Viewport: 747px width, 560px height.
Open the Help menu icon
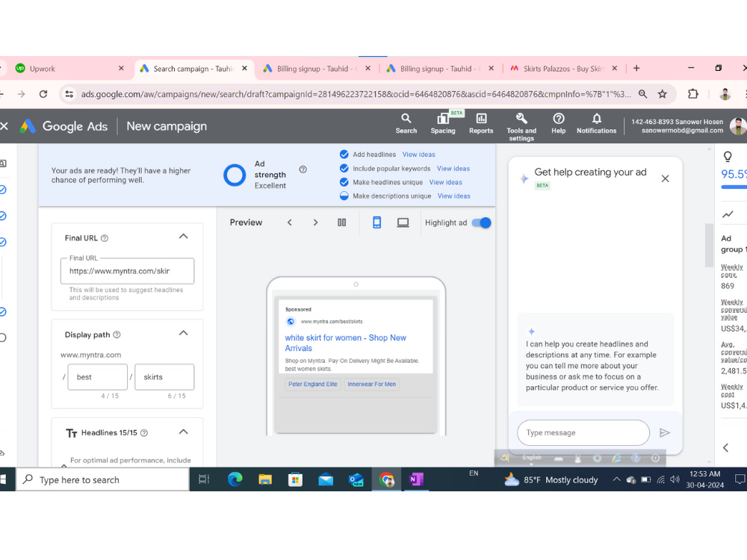(558, 124)
